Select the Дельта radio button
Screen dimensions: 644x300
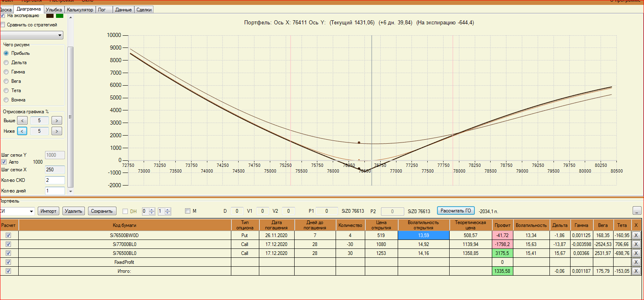[x=6, y=63]
